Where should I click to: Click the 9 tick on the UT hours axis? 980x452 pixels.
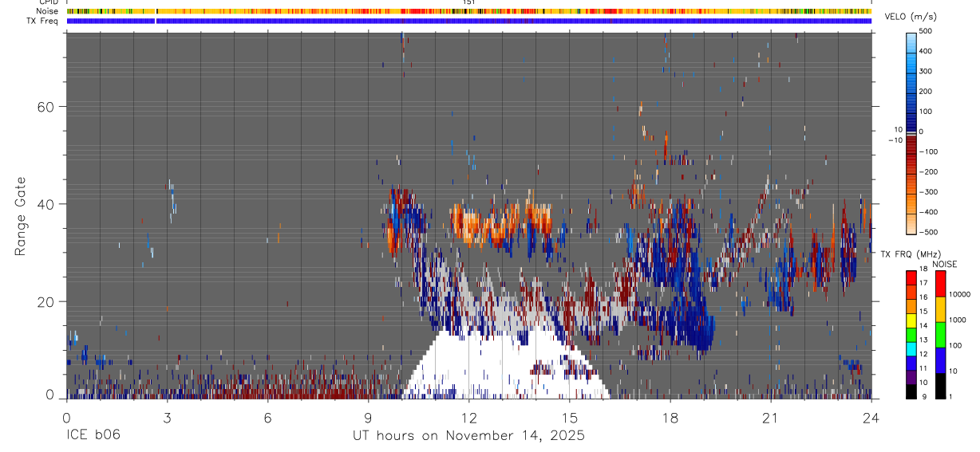(x=368, y=418)
